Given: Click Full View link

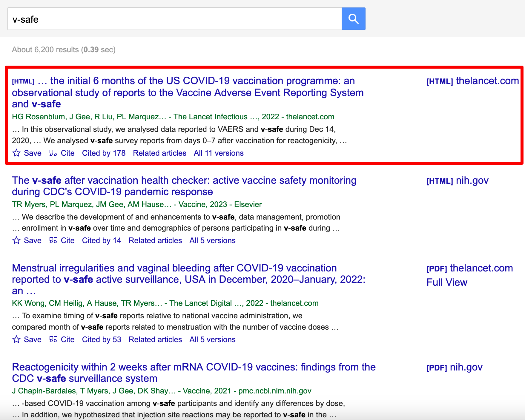Looking at the screenshot, I should point(447,282).
